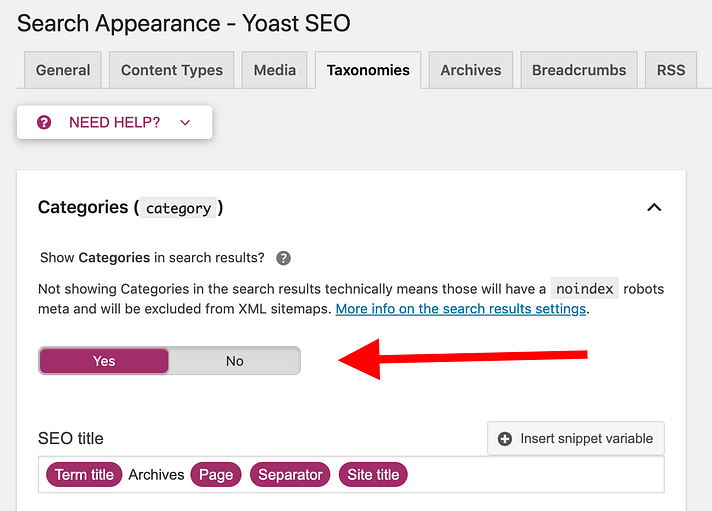This screenshot has height=511, width=712.
Task: Select Yes to show Categories in search results
Action: [x=104, y=361]
